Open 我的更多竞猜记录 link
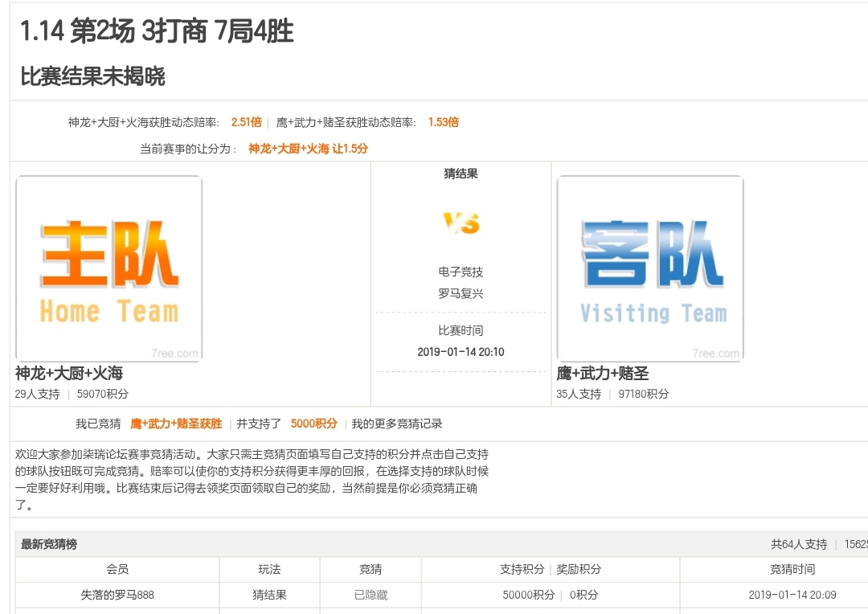 (397, 424)
